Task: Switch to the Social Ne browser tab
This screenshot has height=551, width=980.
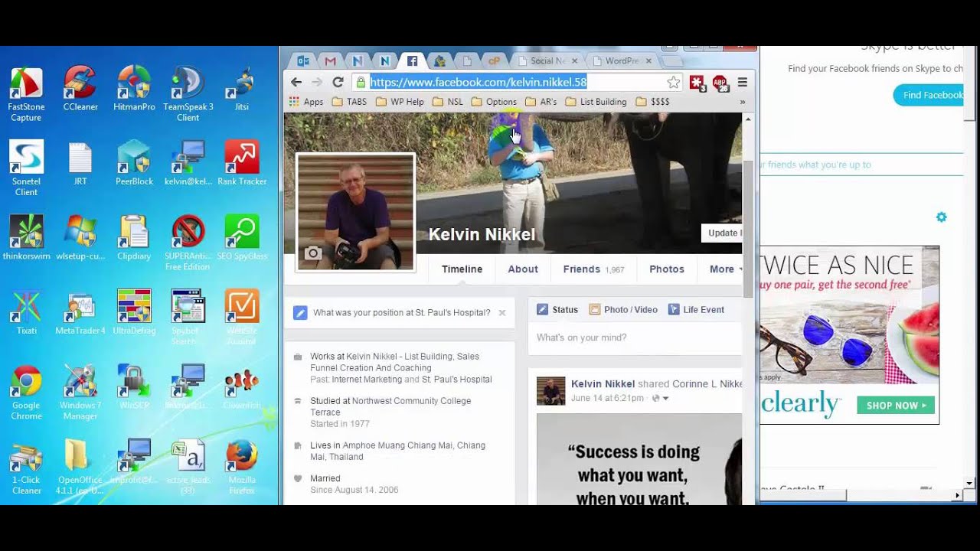Action: [547, 61]
